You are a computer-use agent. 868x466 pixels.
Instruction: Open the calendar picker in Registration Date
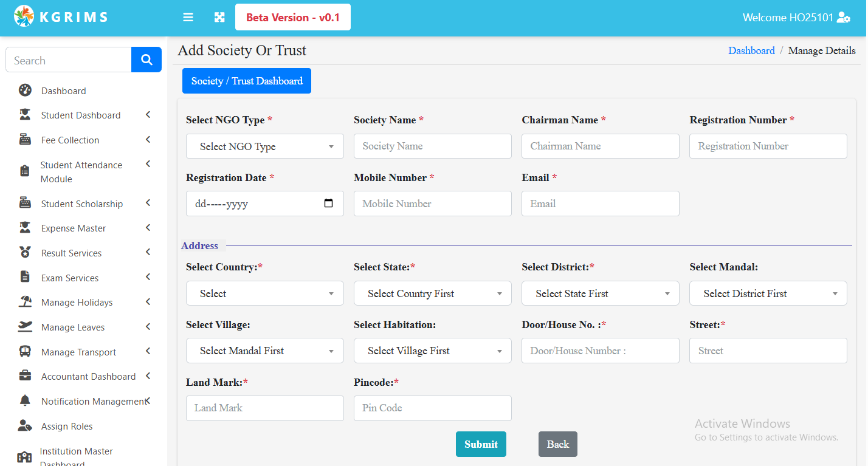(x=329, y=204)
